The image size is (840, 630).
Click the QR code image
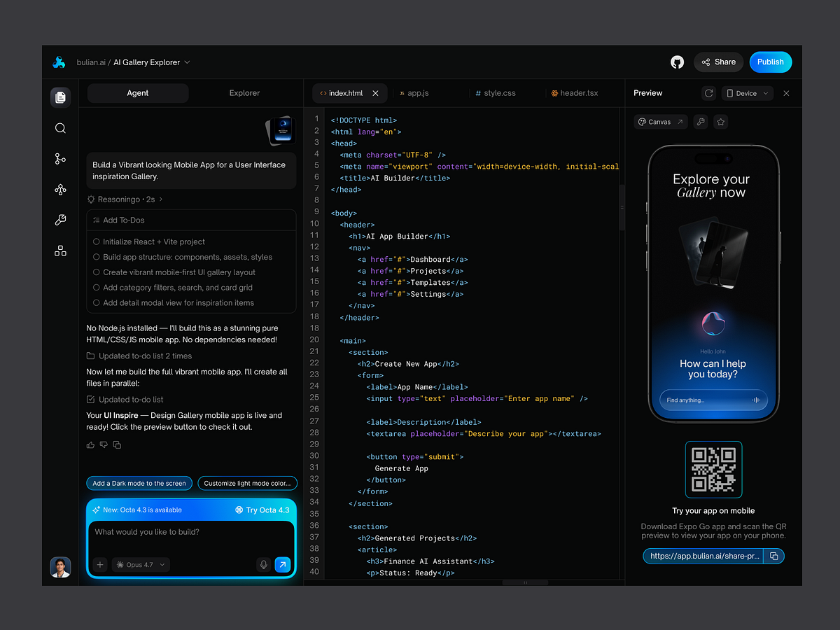tap(713, 470)
